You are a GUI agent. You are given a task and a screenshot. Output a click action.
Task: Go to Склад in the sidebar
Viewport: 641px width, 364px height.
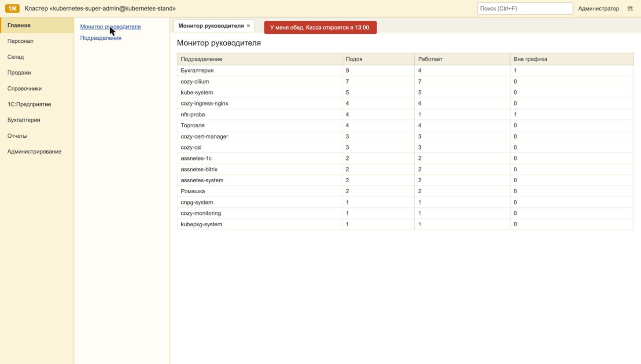pyautogui.click(x=37, y=57)
